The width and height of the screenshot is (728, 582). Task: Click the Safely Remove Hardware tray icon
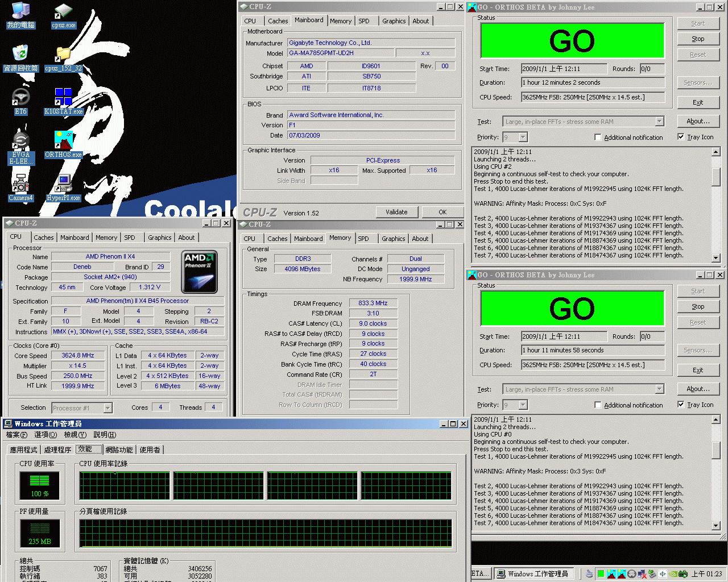[652, 573]
